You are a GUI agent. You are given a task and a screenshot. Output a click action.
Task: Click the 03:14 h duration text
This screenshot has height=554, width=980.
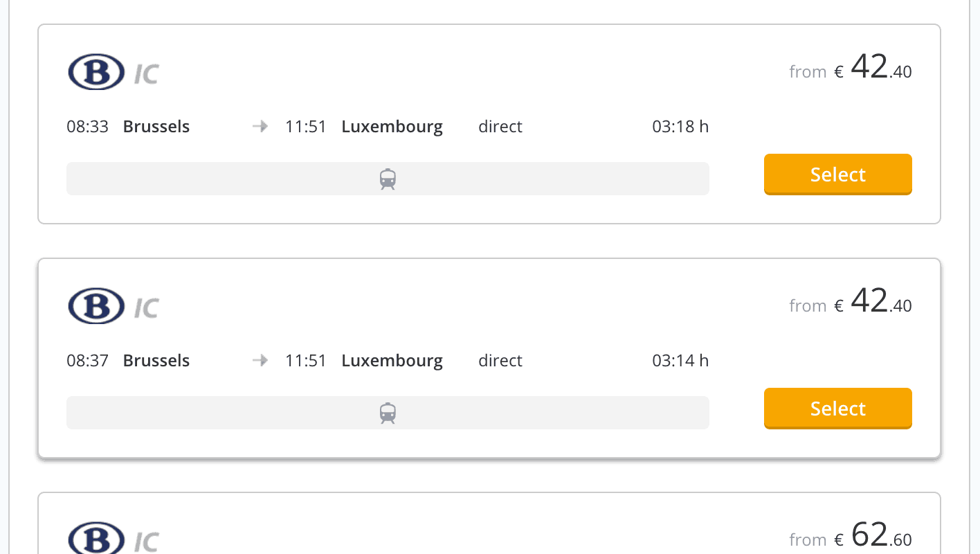click(x=680, y=361)
